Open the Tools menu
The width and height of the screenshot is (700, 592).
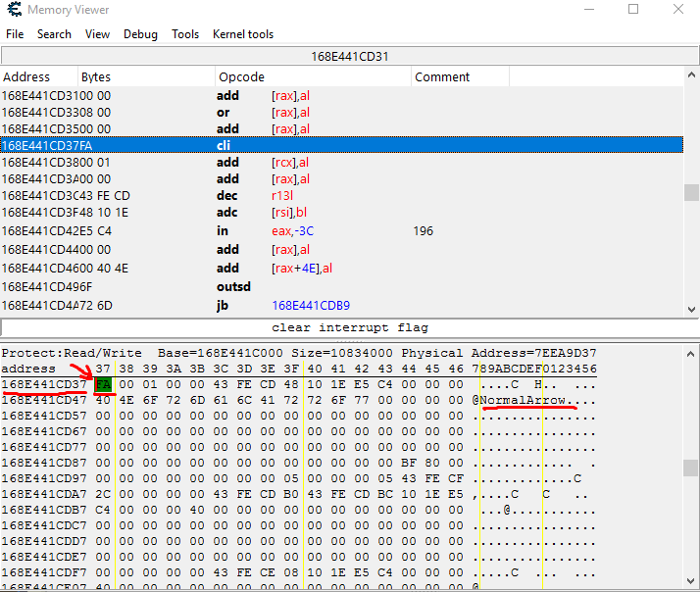pos(185,34)
